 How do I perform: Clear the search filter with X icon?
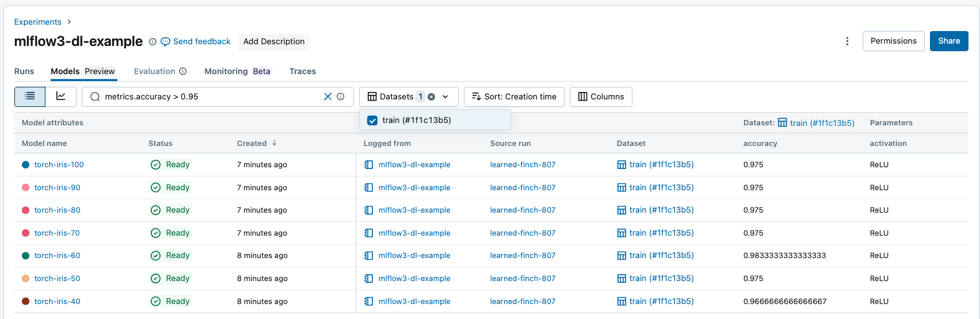pyautogui.click(x=328, y=97)
